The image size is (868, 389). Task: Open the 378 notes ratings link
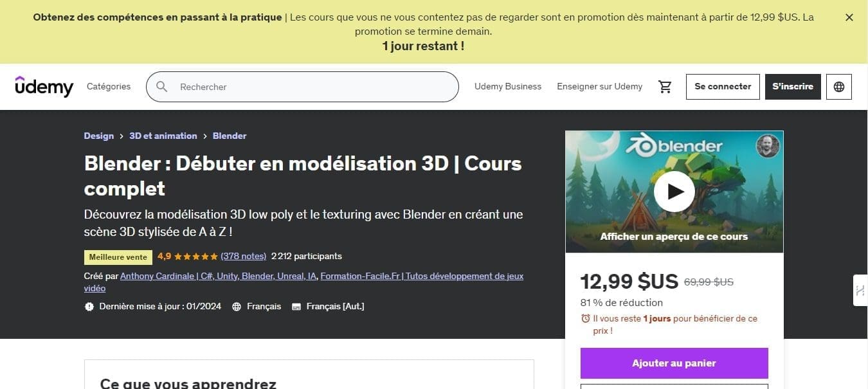coord(244,256)
